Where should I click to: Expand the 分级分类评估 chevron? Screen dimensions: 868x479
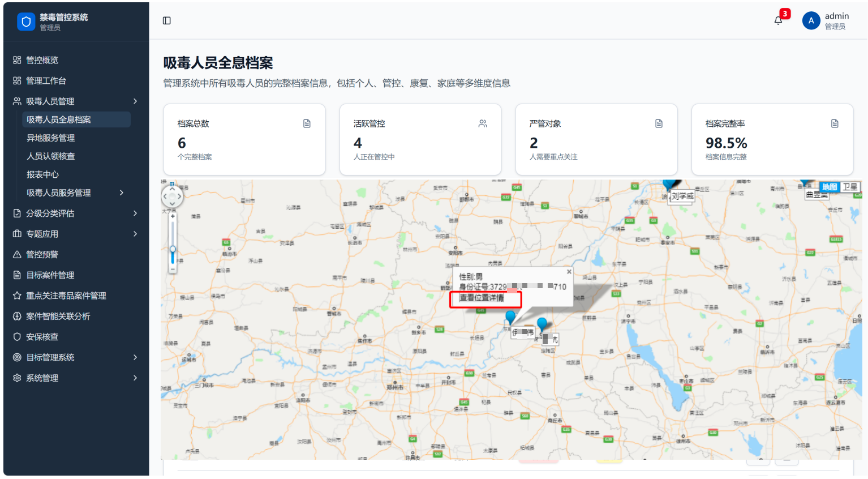click(x=135, y=213)
